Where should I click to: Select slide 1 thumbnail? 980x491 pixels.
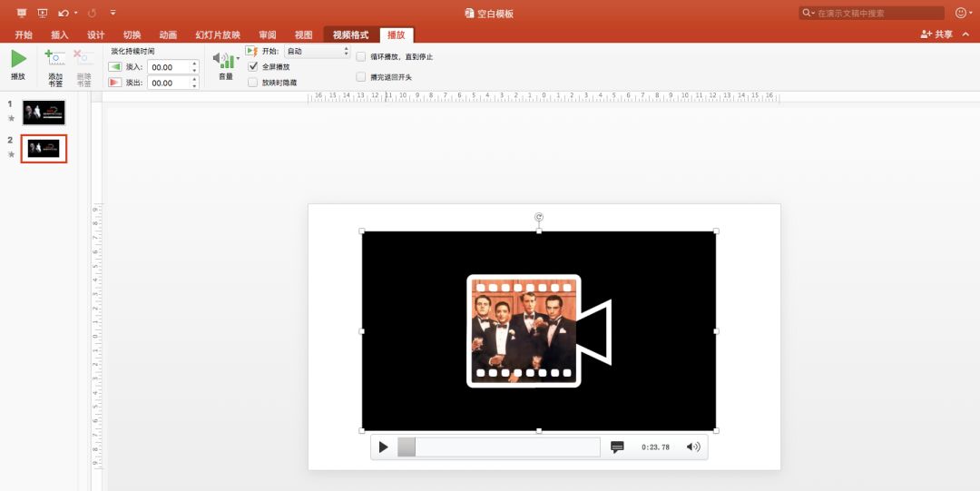(44, 113)
